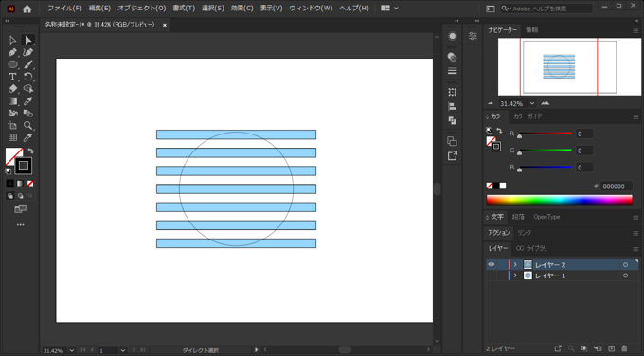Select the Zoom tool
The width and height of the screenshot is (644, 356).
click(27, 126)
